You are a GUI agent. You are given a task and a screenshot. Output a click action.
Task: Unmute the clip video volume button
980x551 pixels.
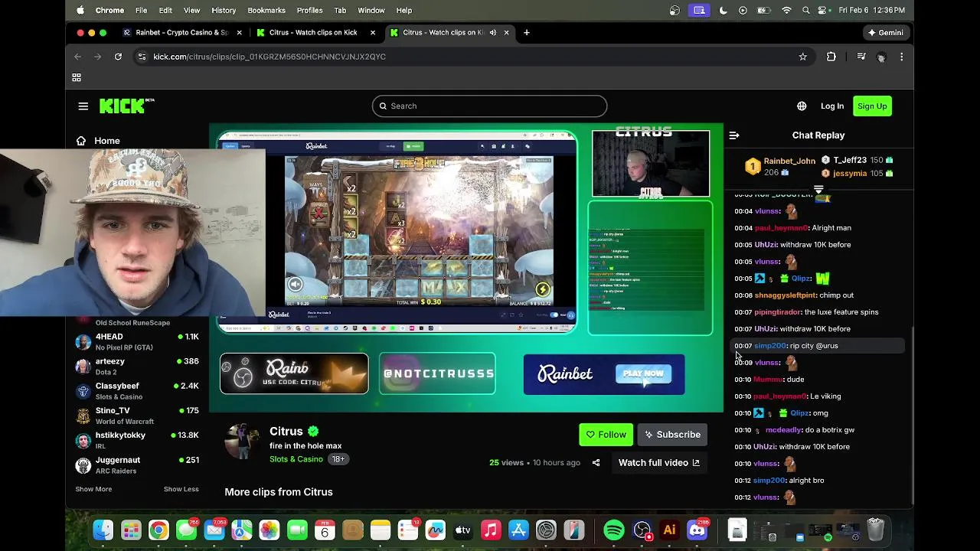pos(295,285)
